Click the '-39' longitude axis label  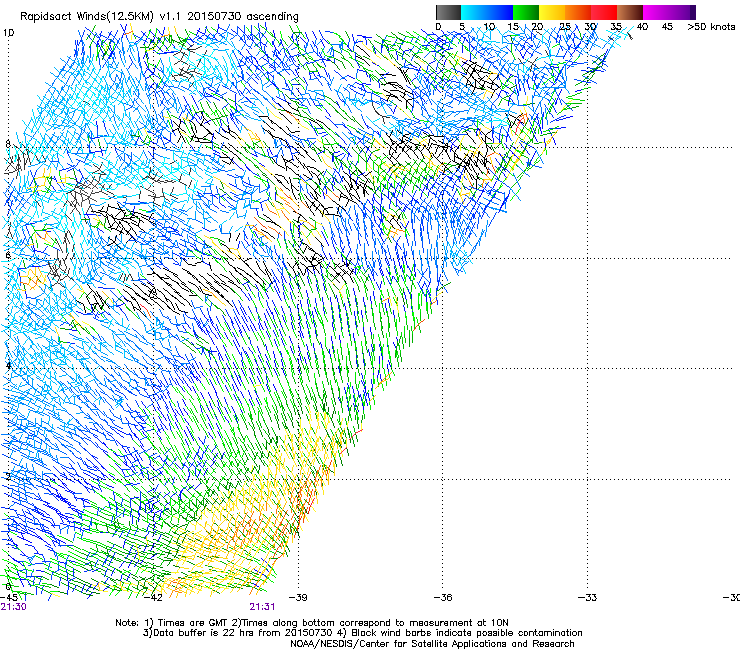[x=298, y=597]
